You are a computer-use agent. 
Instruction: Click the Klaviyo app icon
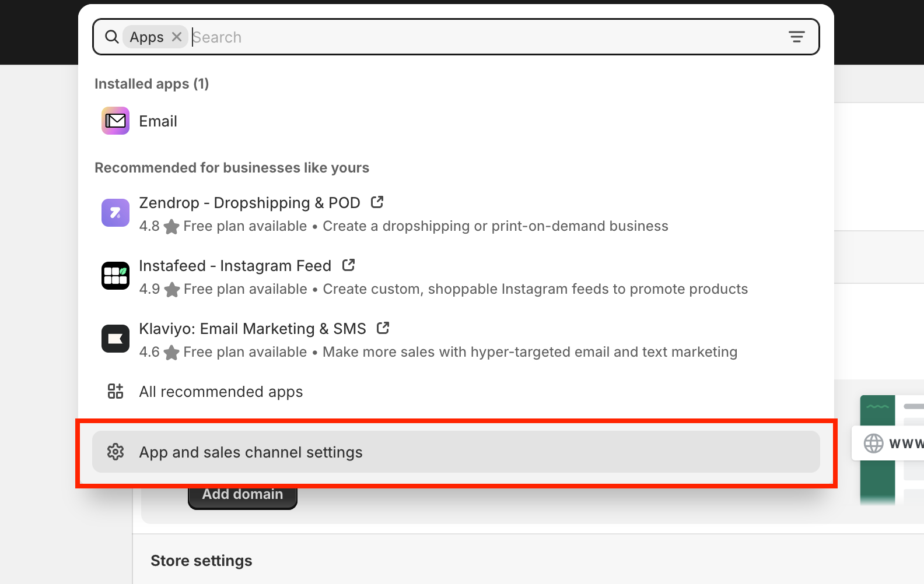click(116, 339)
